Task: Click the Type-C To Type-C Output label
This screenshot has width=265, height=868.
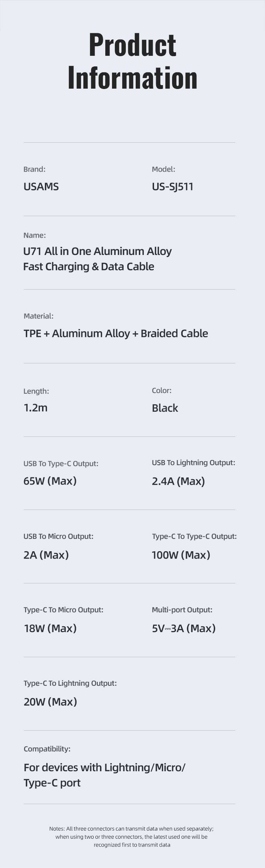Action: [194, 536]
